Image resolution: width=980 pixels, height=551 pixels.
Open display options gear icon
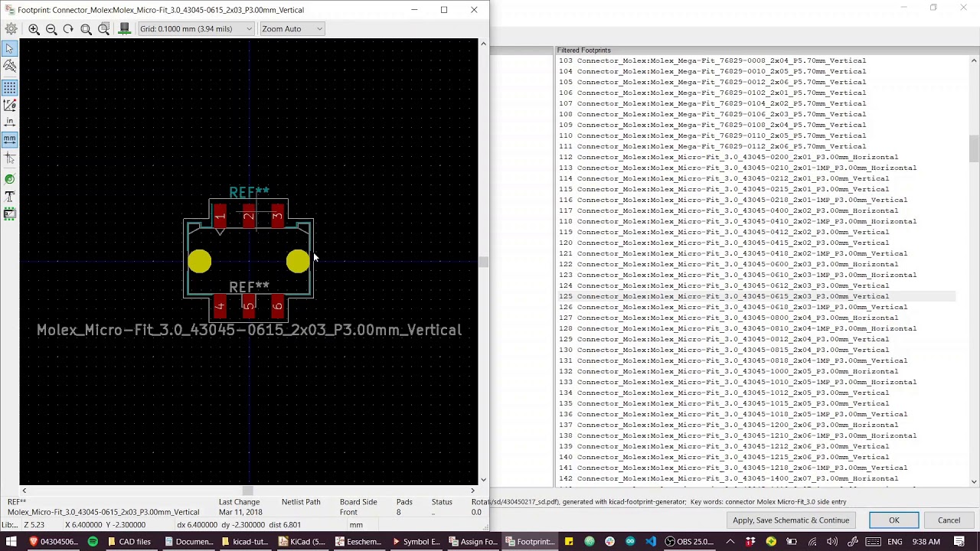point(11,29)
